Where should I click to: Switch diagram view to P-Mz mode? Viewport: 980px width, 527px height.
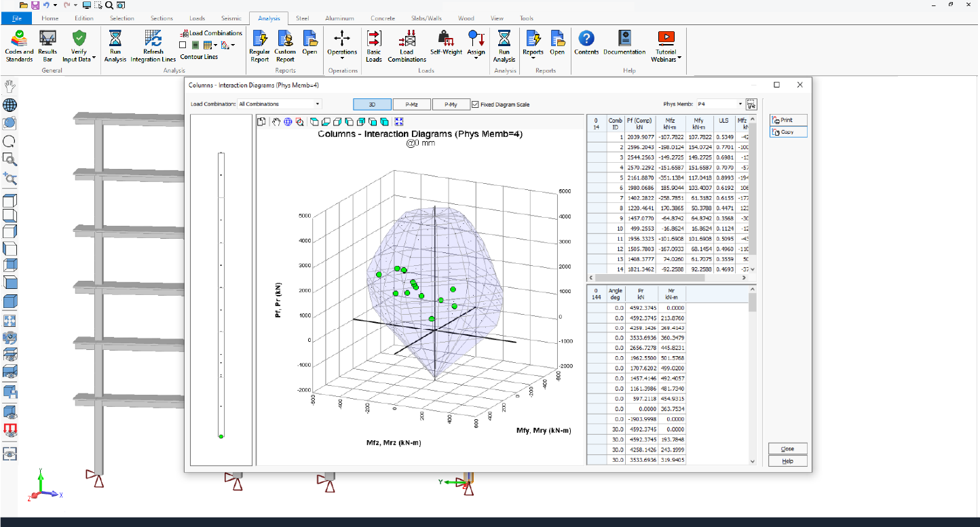coord(410,104)
